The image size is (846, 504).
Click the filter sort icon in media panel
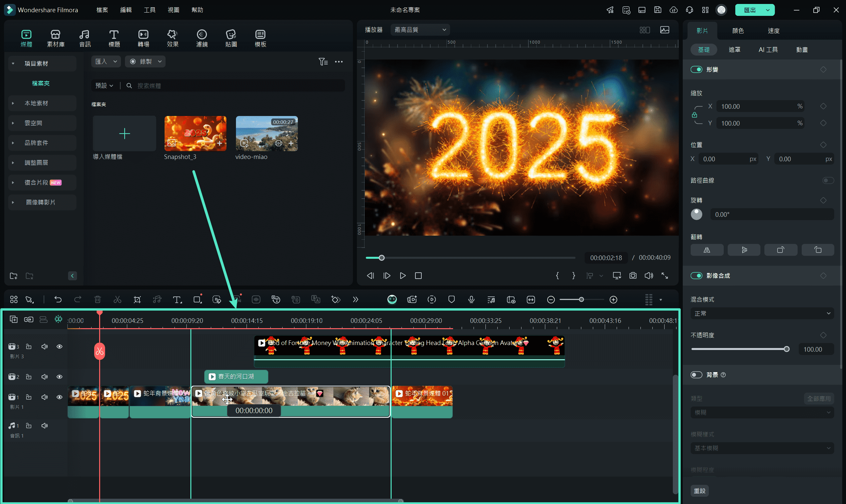tap(323, 61)
